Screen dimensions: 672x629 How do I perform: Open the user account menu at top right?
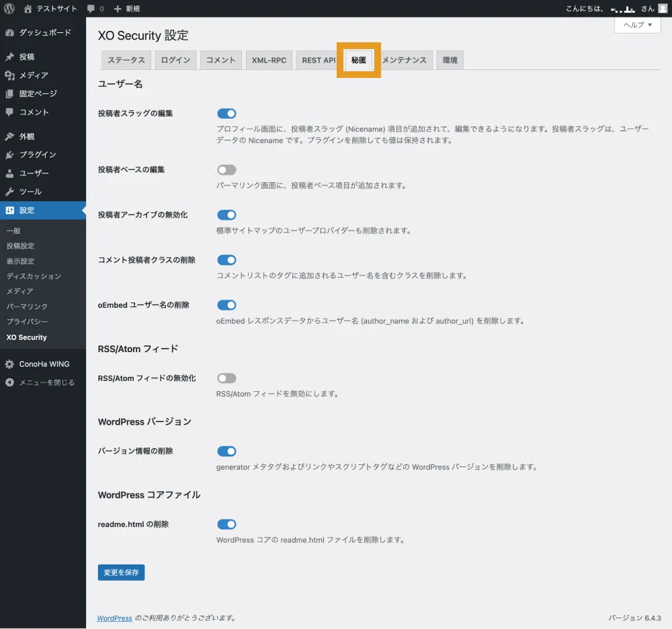[618, 9]
